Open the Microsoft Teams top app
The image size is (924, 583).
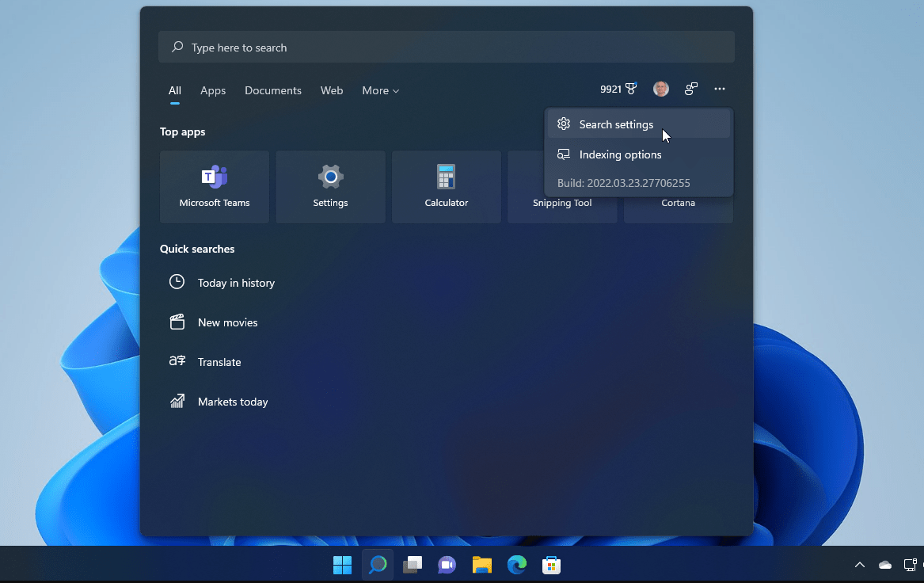click(x=215, y=187)
